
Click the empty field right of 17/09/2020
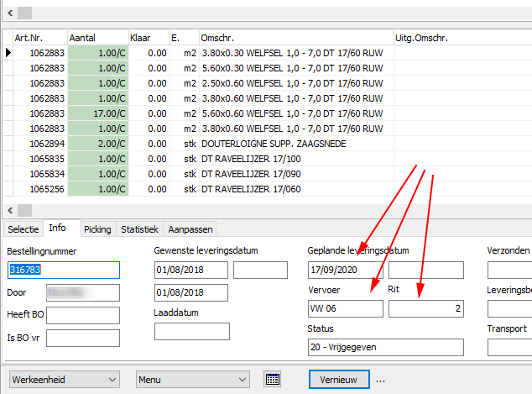pyautogui.click(x=426, y=270)
